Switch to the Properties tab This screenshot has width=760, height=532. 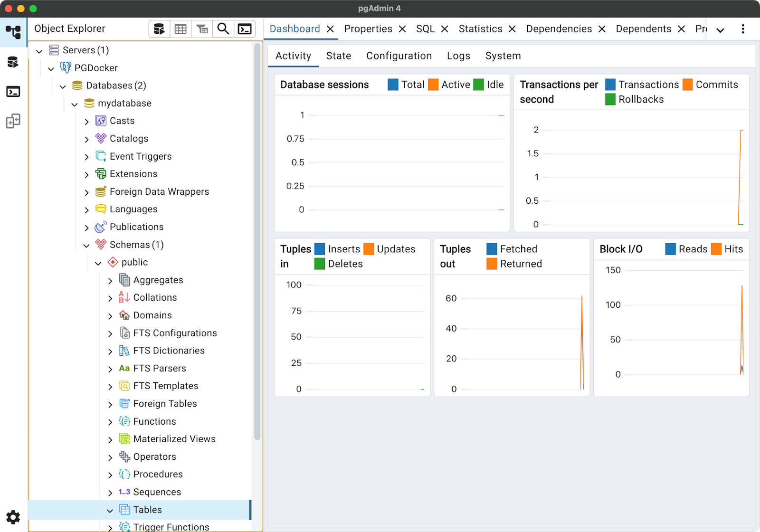tap(368, 29)
